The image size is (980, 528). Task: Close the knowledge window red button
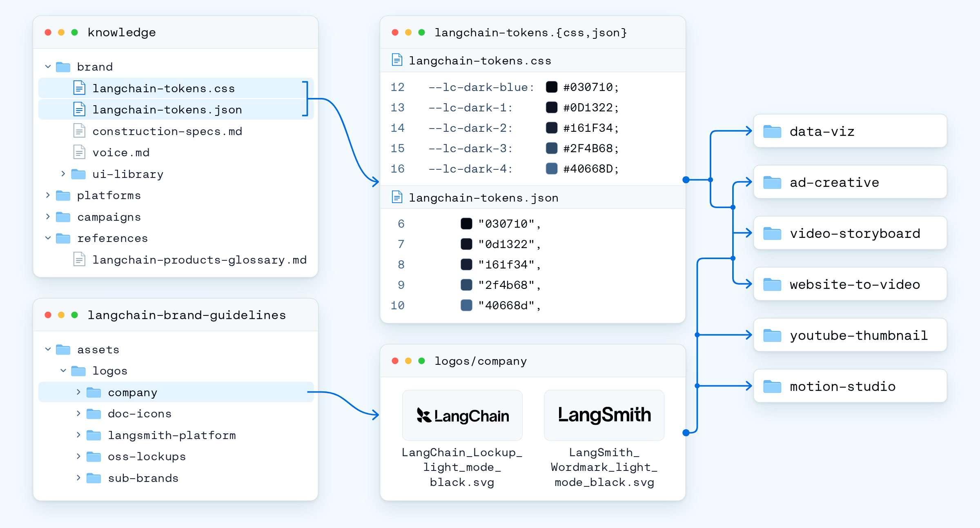pyautogui.click(x=48, y=32)
